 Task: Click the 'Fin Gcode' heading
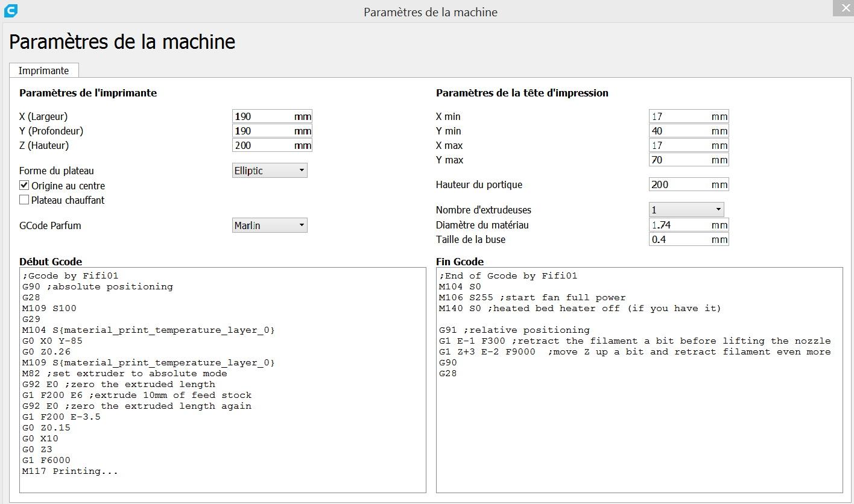click(x=460, y=262)
